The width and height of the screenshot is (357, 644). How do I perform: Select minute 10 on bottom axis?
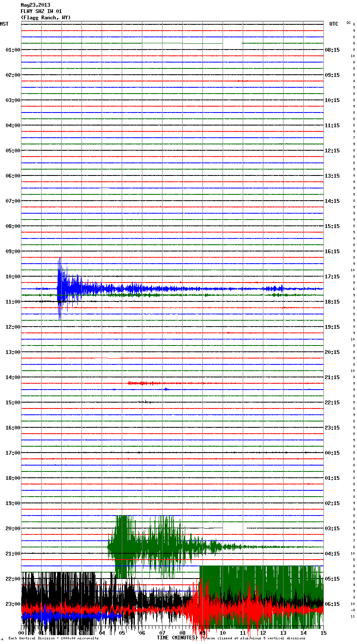click(x=223, y=633)
